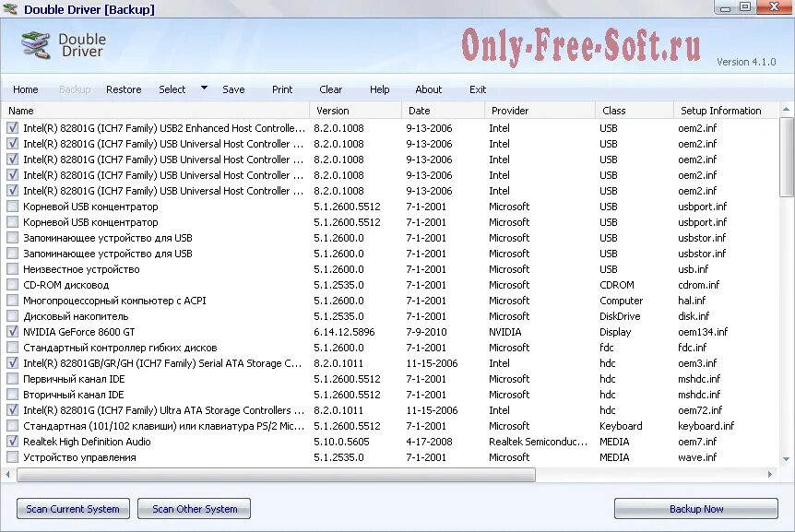This screenshot has height=532, width=795.
Task: Click the oem72.inf cell
Action: (700, 410)
